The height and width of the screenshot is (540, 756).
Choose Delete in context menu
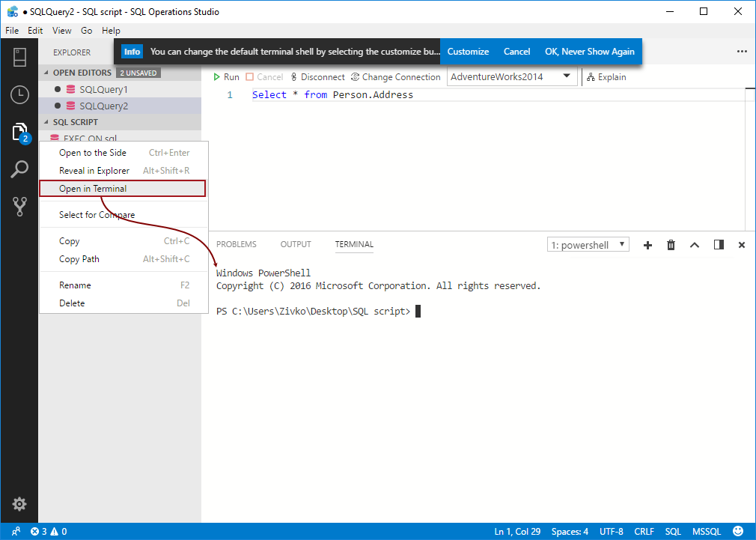tap(124, 303)
